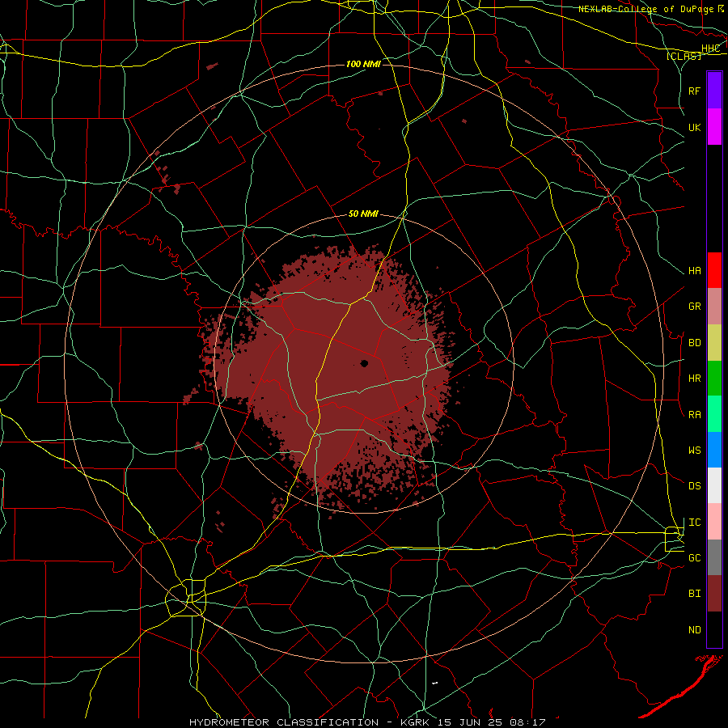Click the 100 NMI range ring label
The image size is (728, 728).
point(363,64)
